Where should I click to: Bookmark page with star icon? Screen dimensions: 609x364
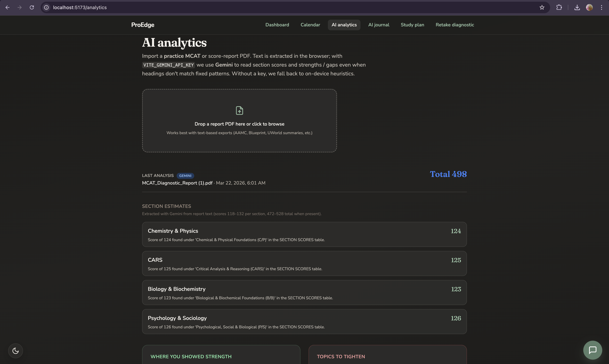coord(542,7)
